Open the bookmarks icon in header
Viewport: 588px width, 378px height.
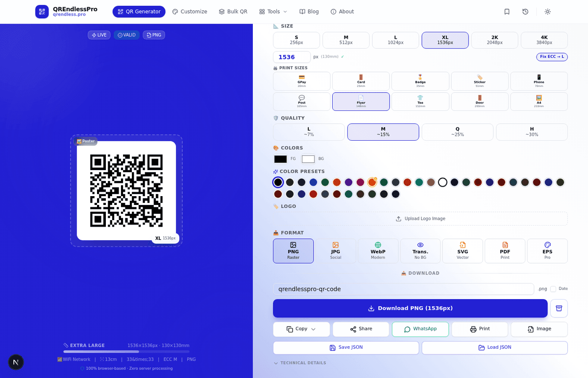[507, 11]
